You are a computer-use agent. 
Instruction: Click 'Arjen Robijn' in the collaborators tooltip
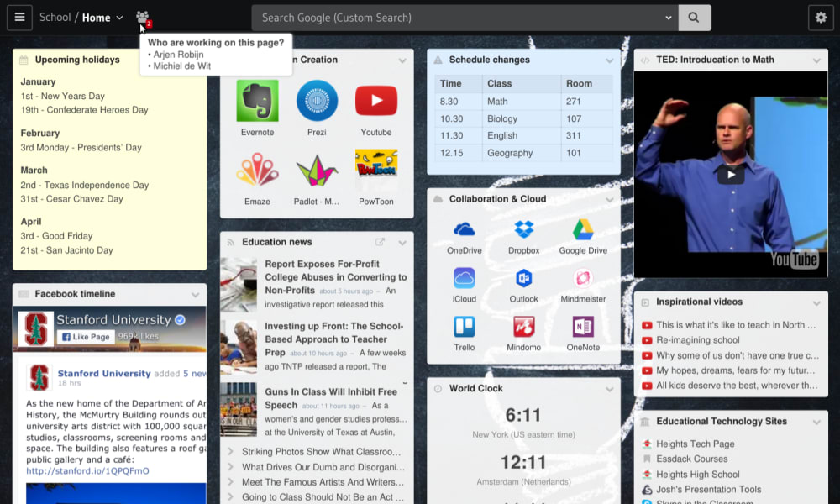(x=178, y=54)
